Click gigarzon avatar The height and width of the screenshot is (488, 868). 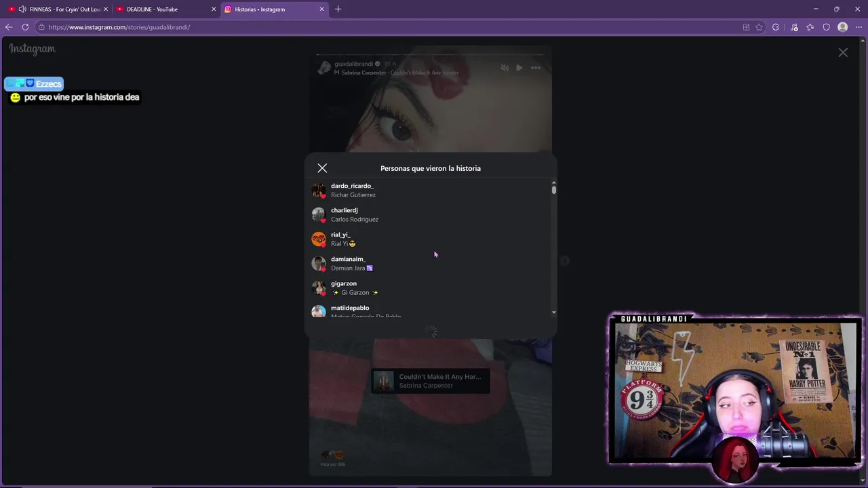pyautogui.click(x=319, y=288)
